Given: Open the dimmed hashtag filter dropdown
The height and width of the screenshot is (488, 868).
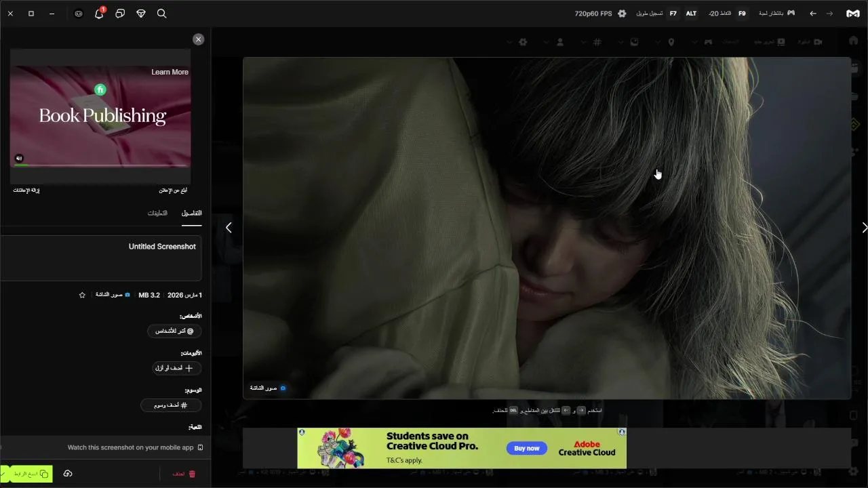Looking at the screenshot, I should click(x=597, y=42).
